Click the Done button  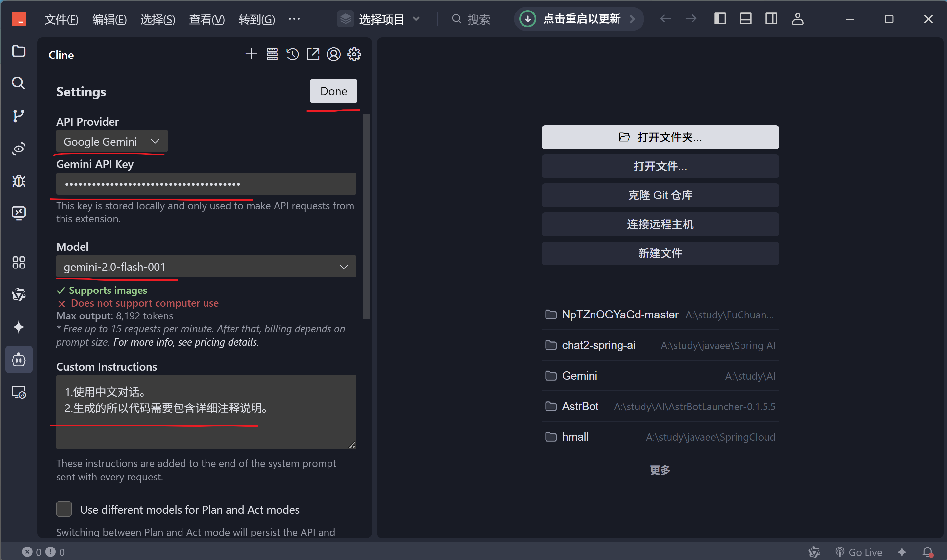(333, 91)
